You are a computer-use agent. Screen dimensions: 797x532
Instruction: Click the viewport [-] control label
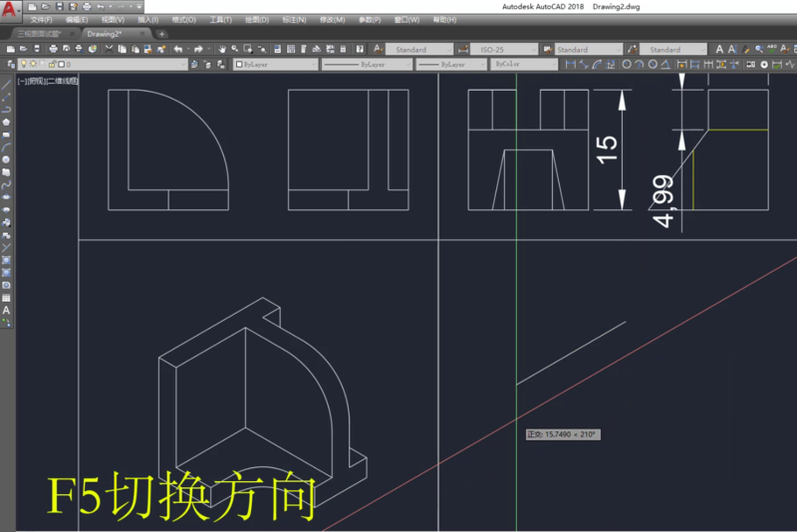click(x=22, y=79)
